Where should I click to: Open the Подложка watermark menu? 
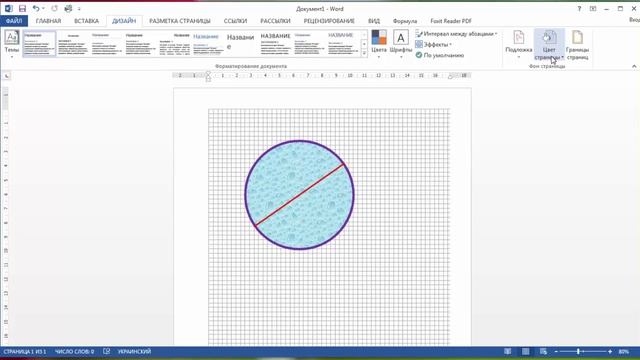point(519,44)
